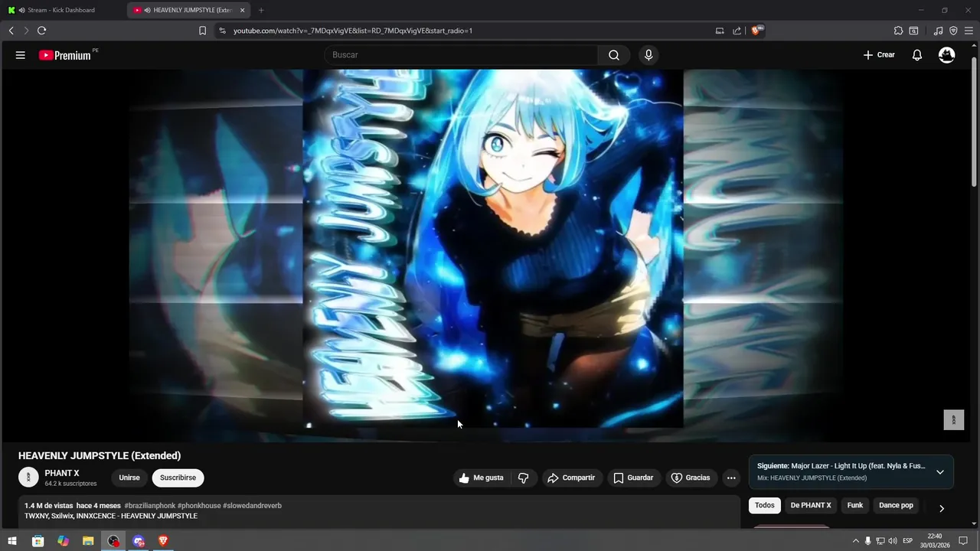Open more actions three-dots menu

coord(731,478)
